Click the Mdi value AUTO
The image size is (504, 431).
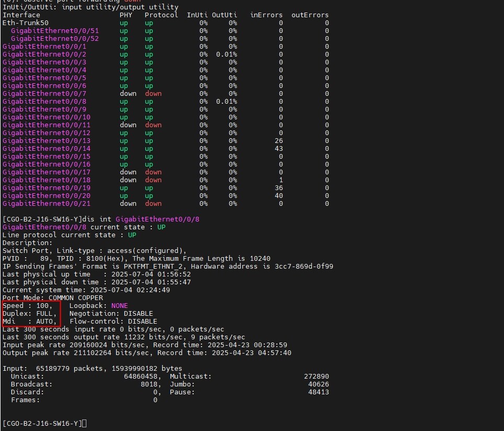click(44, 322)
